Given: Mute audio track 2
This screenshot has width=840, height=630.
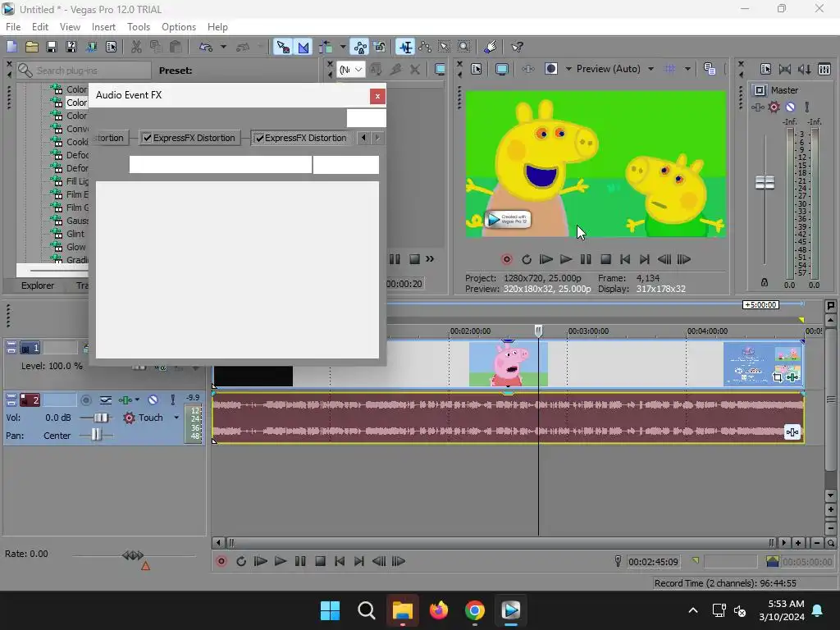Looking at the screenshot, I should click(x=153, y=399).
